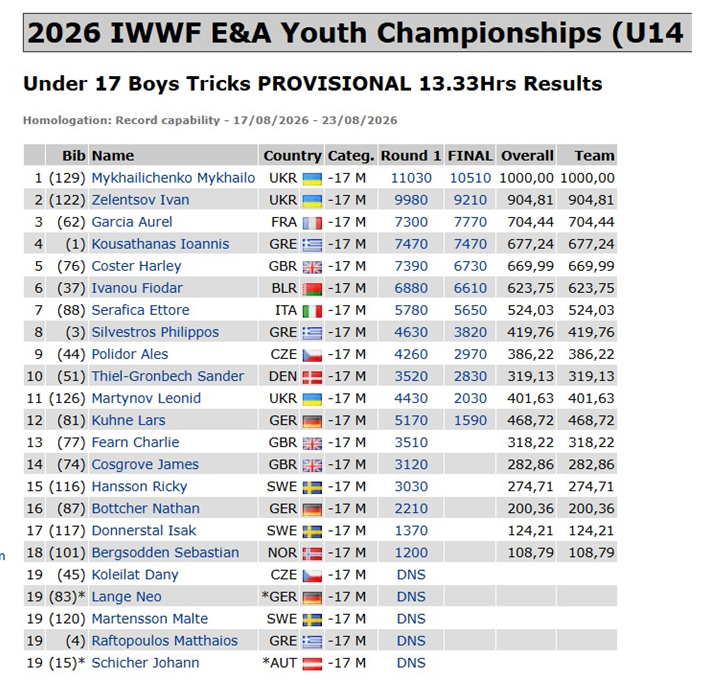Click the Norway flag beside Bergsodden Sebastian
The width and height of the screenshot is (710, 684).
pyautogui.click(x=312, y=554)
